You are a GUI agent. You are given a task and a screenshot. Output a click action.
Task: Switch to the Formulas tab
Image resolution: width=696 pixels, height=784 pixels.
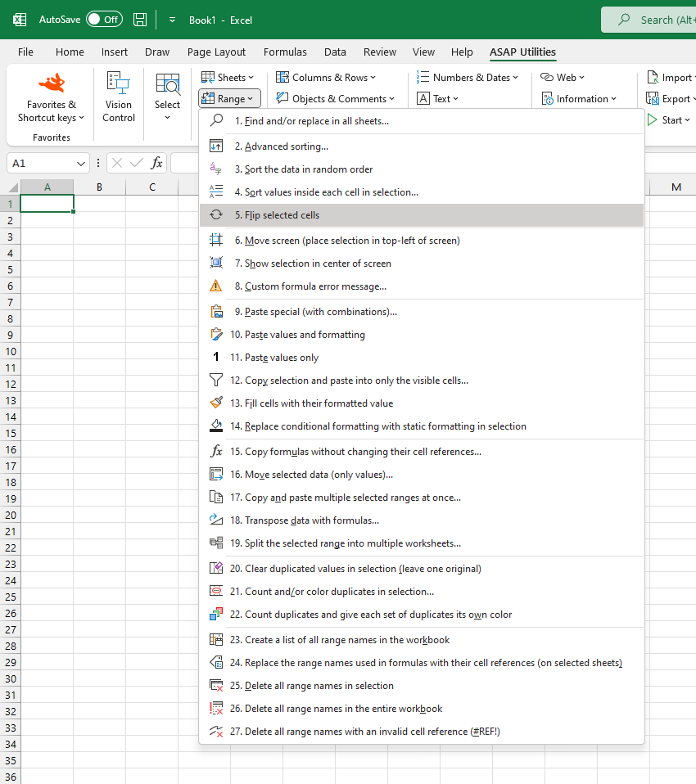coord(285,52)
